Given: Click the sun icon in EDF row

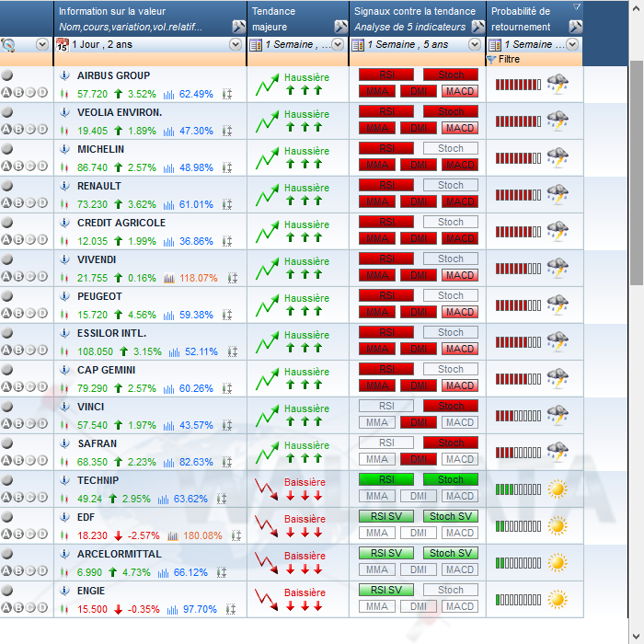Looking at the screenshot, I should (558, 525).
